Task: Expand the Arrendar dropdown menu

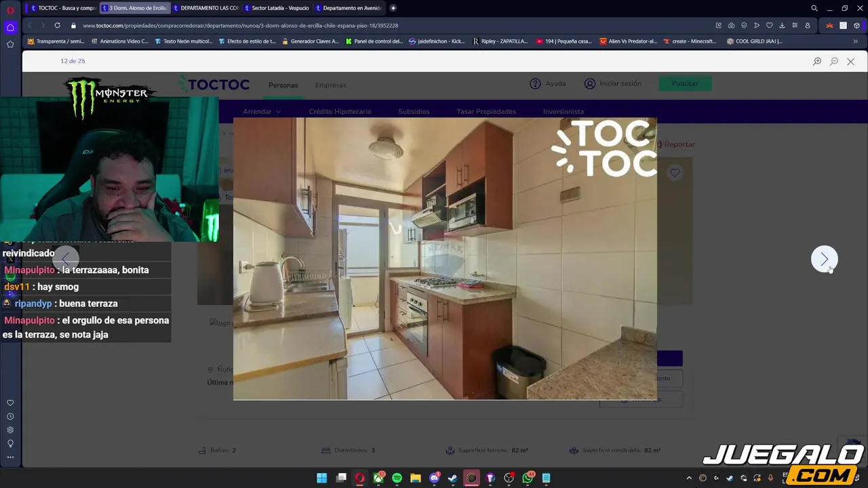Action: tap(262, 111)
